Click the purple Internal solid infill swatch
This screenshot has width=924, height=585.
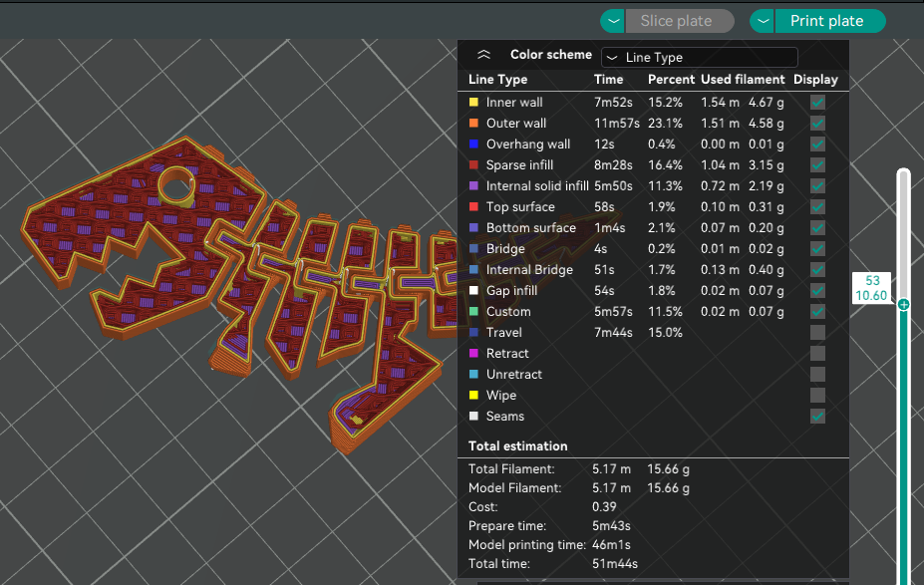[x=474, y=186]
